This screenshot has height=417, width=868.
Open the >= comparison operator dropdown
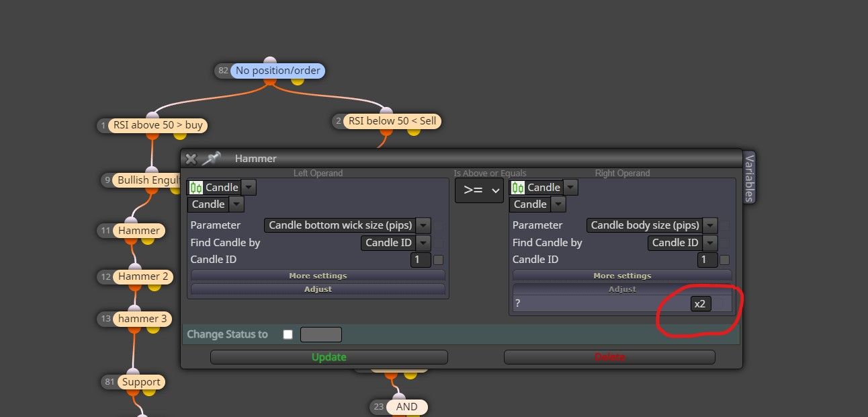pyautogui.click(x=479, y=190)
